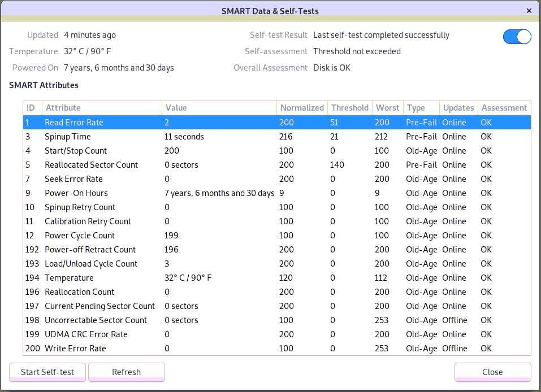Select the Temperature attribute row in table

point(276,278)
